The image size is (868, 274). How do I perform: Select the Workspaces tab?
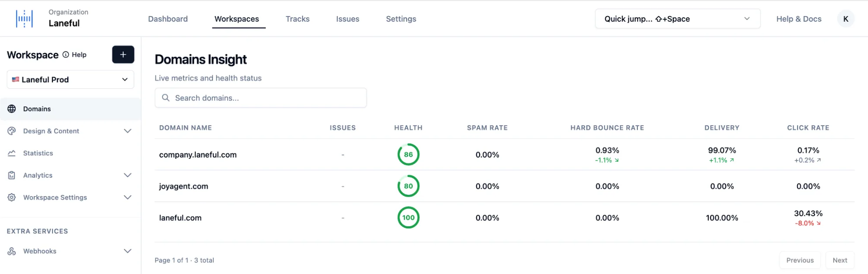point(237,19)
